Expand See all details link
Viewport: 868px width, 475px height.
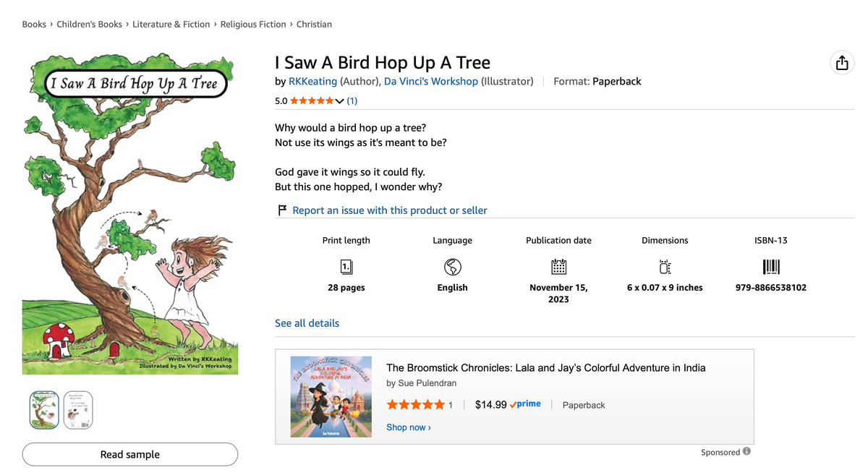tap(307, 323)
